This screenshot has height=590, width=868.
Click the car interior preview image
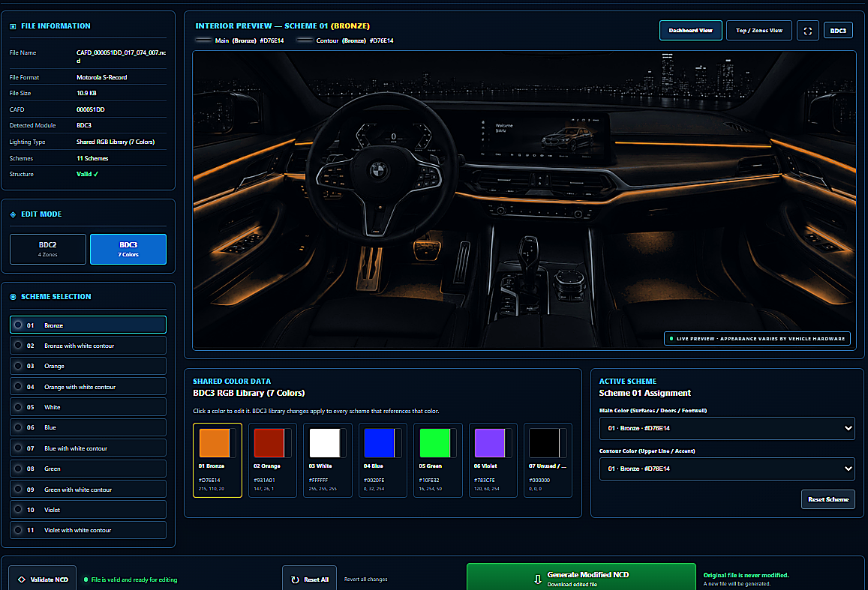tap(524, 200)
